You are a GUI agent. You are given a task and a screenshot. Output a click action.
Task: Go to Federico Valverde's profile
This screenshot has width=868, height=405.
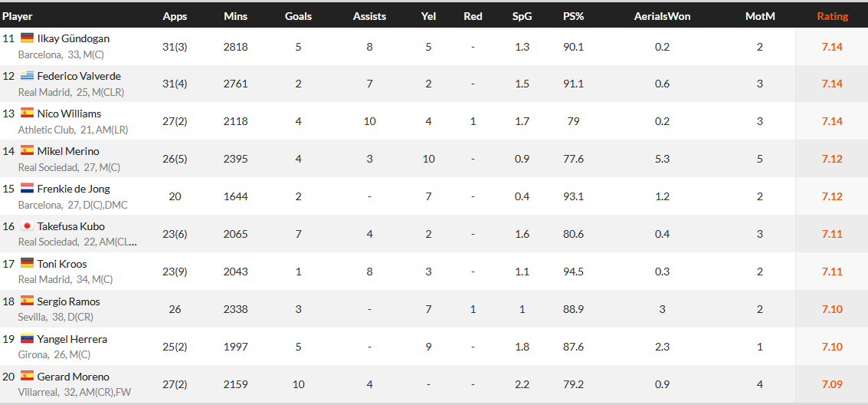click(79, 76)
